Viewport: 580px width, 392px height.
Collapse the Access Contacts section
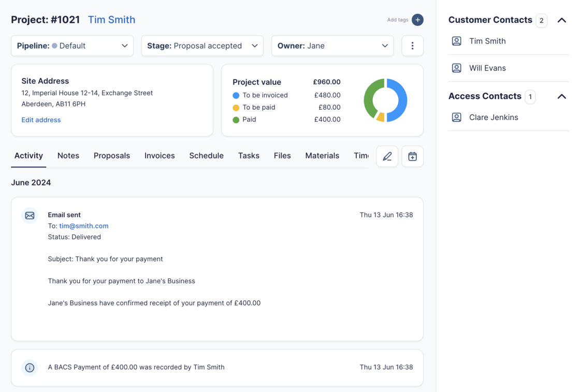click(x=561, y=96)
